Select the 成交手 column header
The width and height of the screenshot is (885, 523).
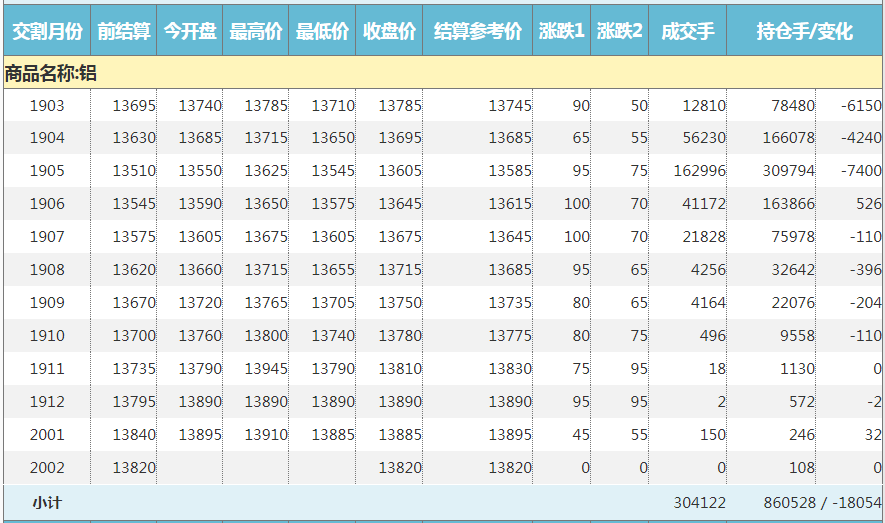coord(687,32)
